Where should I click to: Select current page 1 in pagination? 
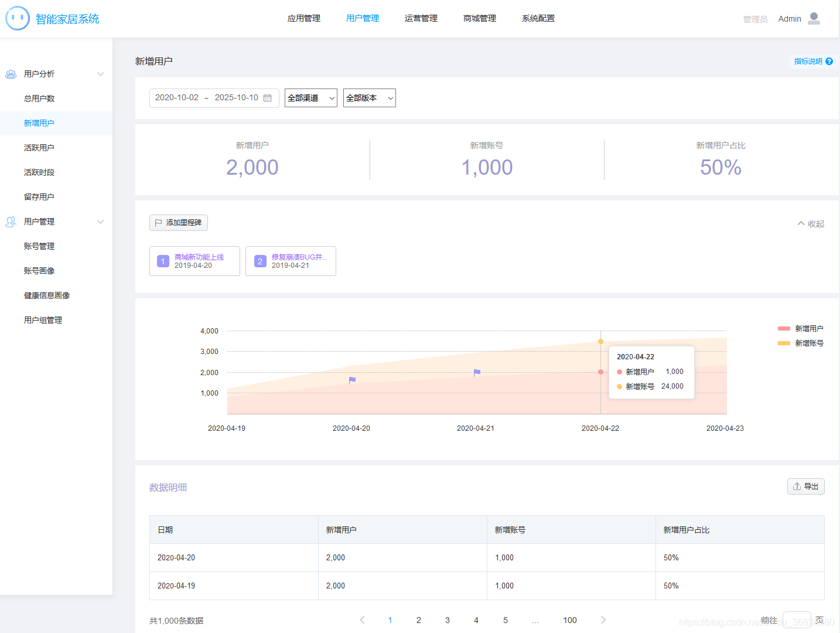coord(390,620)
